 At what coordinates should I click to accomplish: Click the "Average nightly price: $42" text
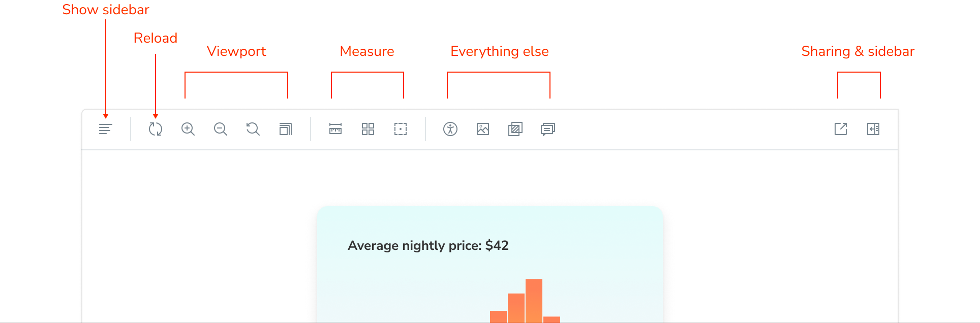click(428, 246)
